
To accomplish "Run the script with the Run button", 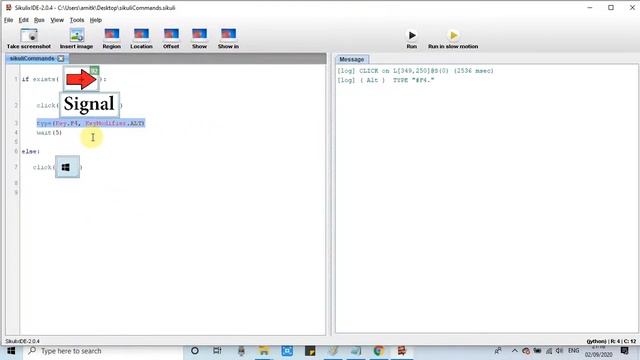I will (412, 39).
